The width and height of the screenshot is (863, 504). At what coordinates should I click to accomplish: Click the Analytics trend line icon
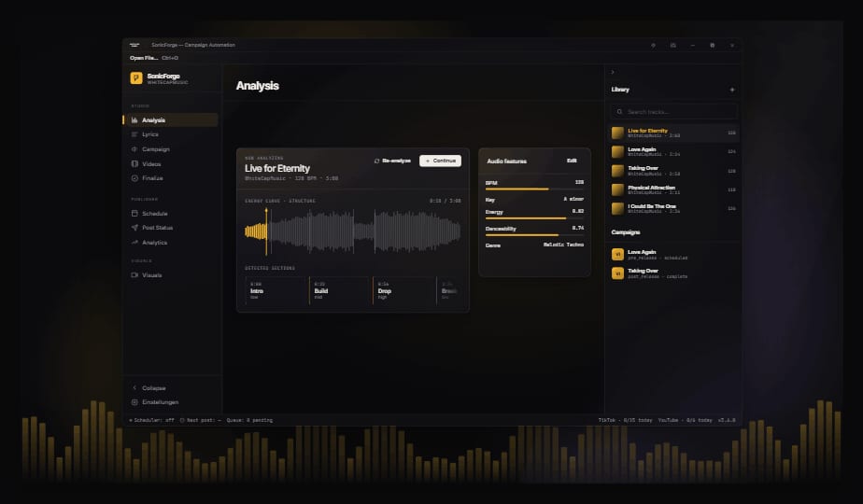[134, 243]
